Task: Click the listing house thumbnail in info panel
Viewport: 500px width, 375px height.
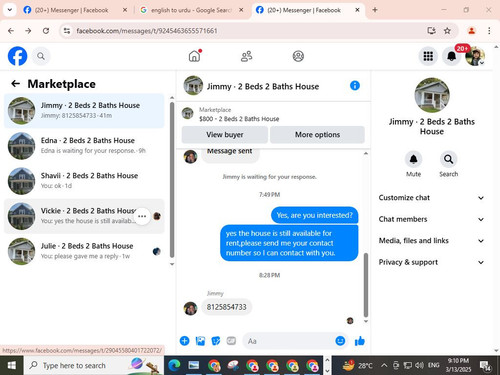Action: point(432,95)
